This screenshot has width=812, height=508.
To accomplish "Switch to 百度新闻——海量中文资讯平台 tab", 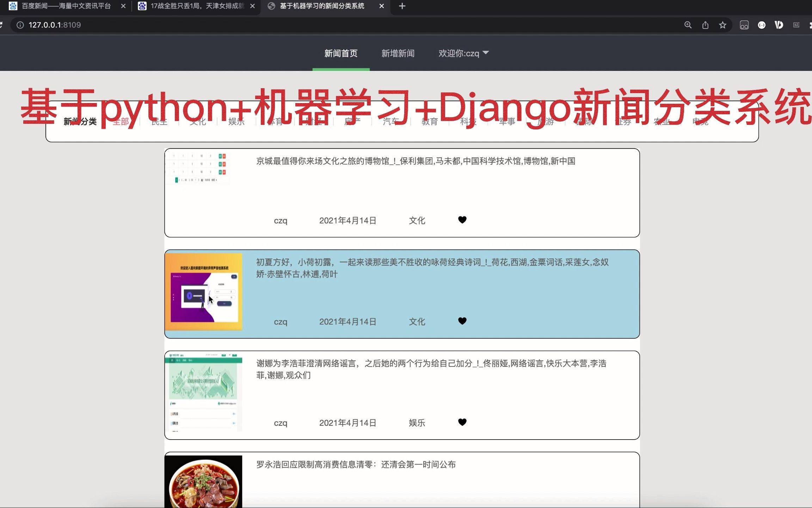I will (66, 6).
